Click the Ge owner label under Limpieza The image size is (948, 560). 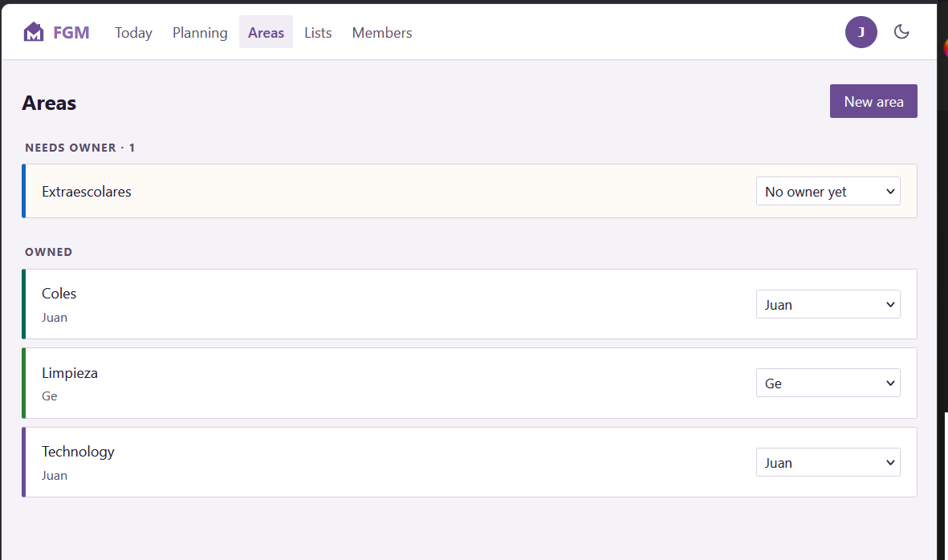coord(50,396)
